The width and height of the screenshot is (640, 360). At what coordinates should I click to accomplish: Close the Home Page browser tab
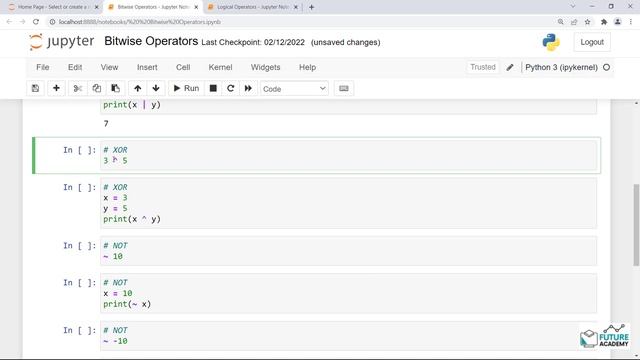96,7
